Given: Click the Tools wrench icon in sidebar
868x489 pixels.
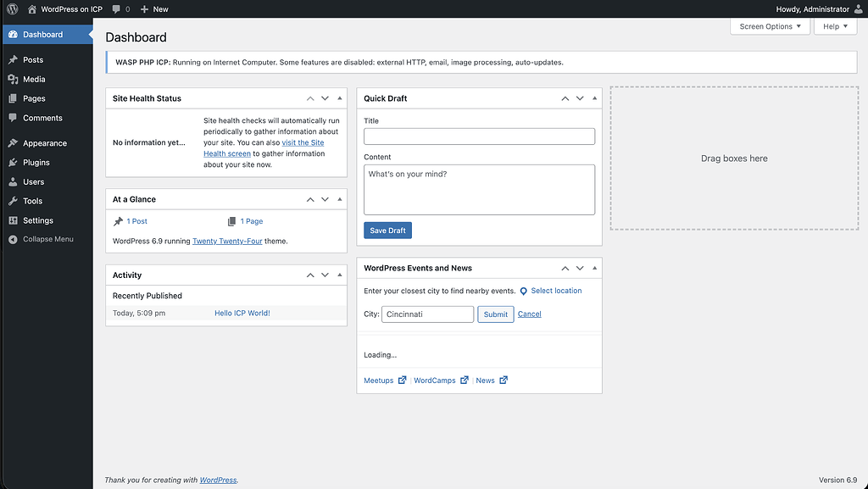Looking at the screenshot, I should coord(13,202).
